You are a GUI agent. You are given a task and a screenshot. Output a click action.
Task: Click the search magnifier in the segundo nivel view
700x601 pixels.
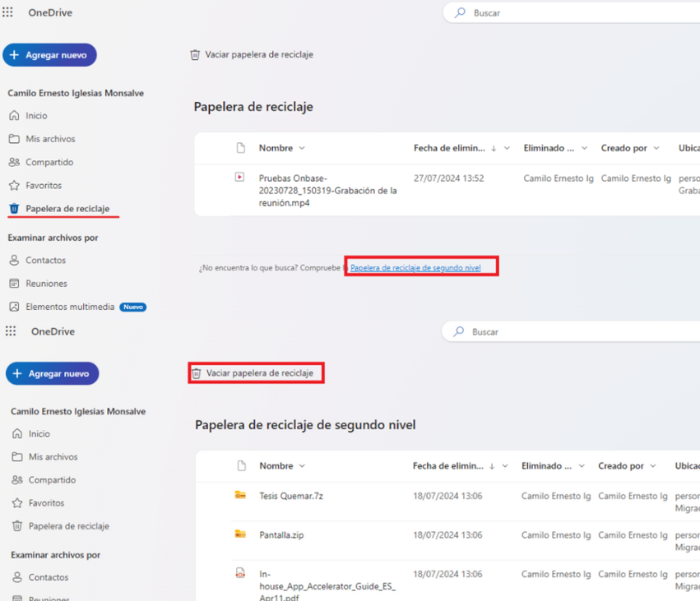point(459,331)
